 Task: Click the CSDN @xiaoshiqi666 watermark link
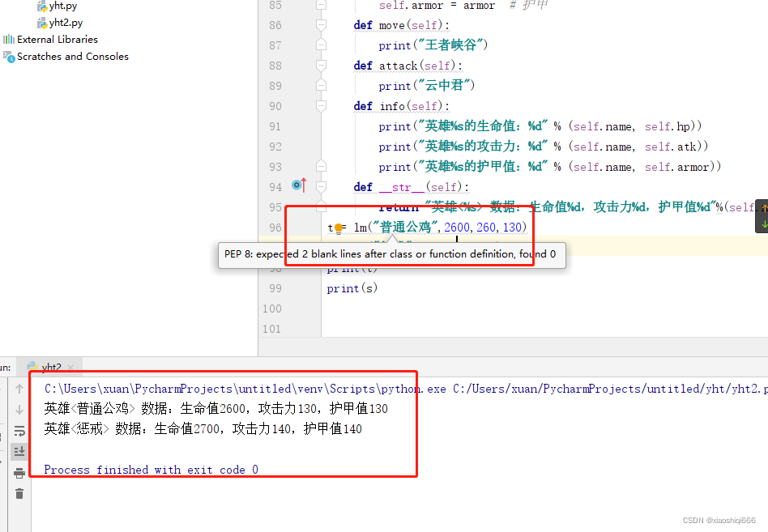(720, 521)
